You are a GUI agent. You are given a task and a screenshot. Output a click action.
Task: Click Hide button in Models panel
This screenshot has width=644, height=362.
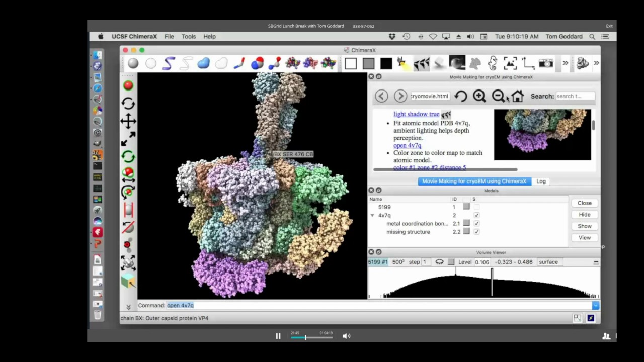(585, 215)
